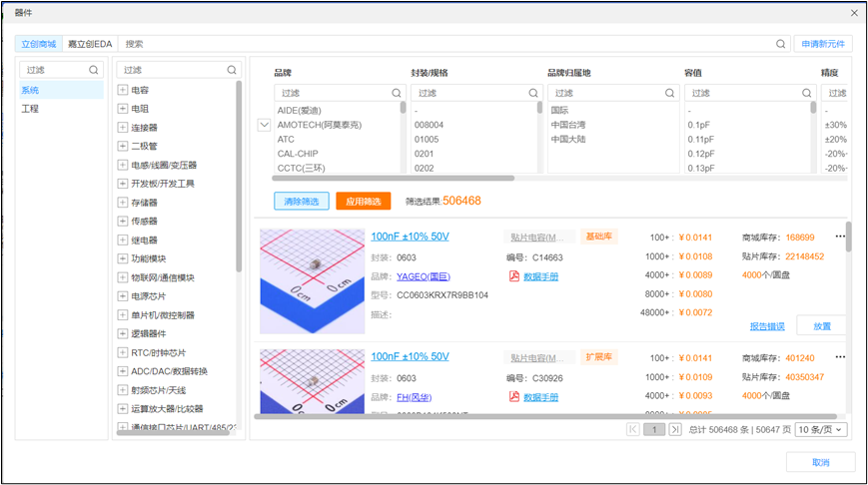Screen dimensions: 868x485
Task: Expand the 电源芯片 category
Action: [123, 295]
